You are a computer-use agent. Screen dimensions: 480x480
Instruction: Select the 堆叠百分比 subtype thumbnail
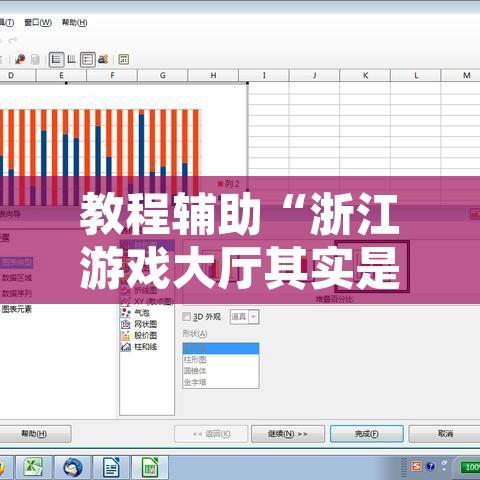[372, 266]
